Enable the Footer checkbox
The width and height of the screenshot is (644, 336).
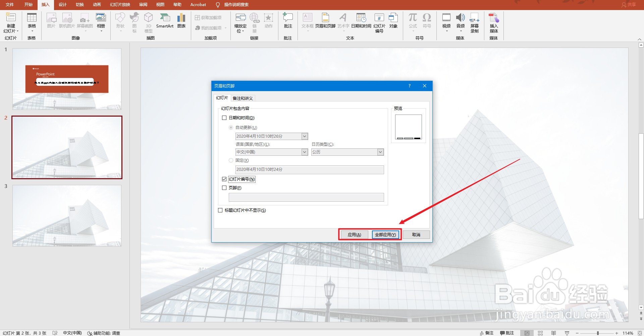click(224, 188)
